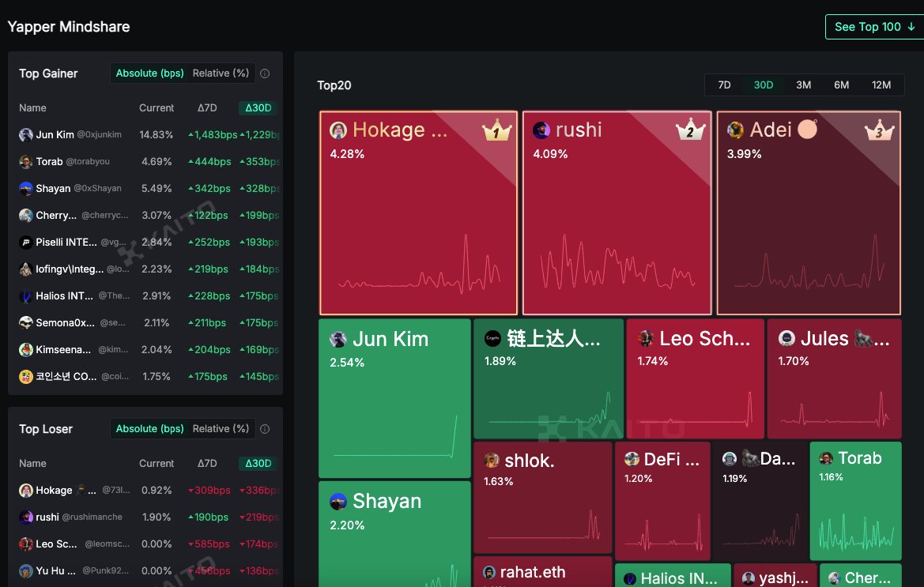This screenshot has width=924, height=587.
Task: Open the rahat.eth treemap tile
Action: click(543, 572)
